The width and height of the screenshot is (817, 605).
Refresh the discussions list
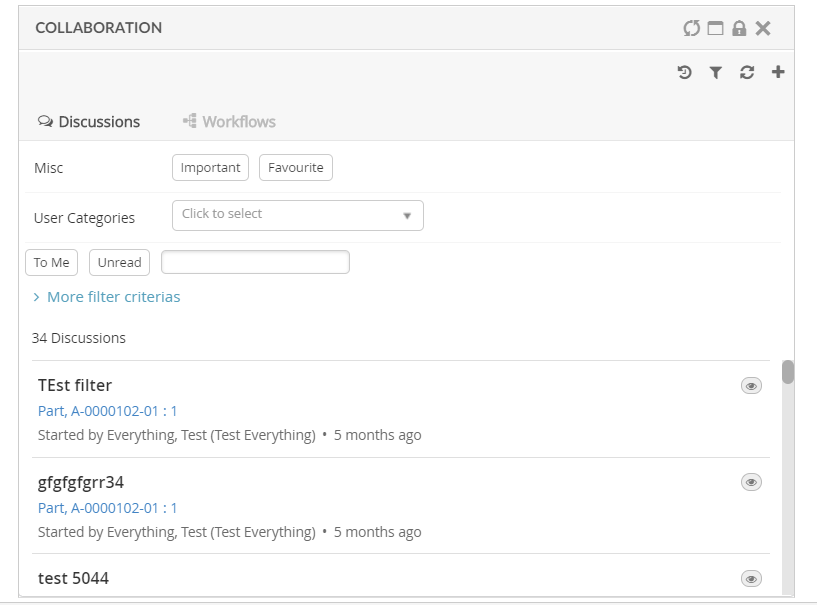pos(747,72)
